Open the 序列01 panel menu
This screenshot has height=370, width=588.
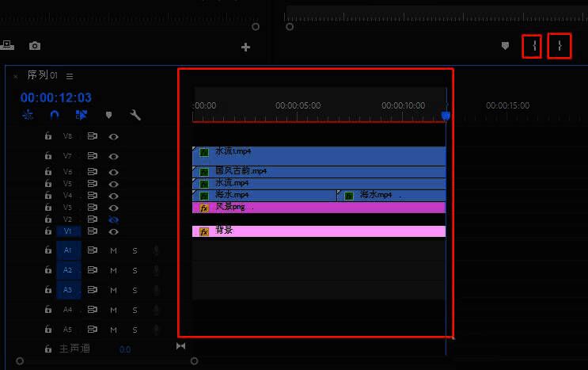tap(70, 76)
